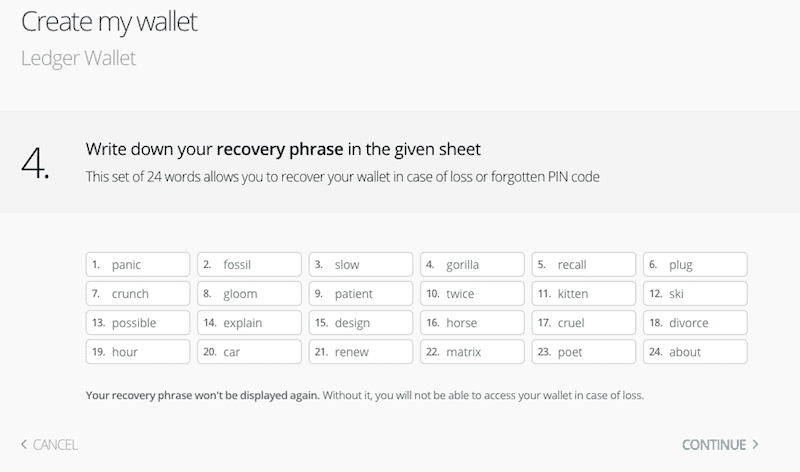Select the "gorilla" word box
This screenshot has height=472, width=800.
tap(471, 265)
